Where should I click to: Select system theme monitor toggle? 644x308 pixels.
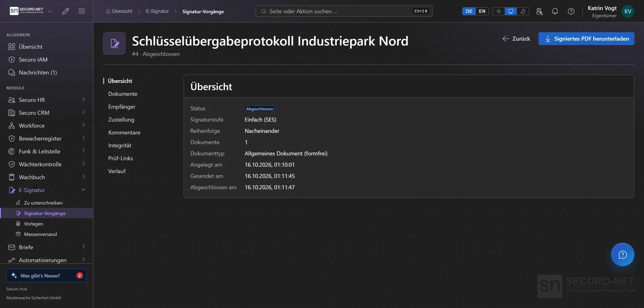(511, 11)
